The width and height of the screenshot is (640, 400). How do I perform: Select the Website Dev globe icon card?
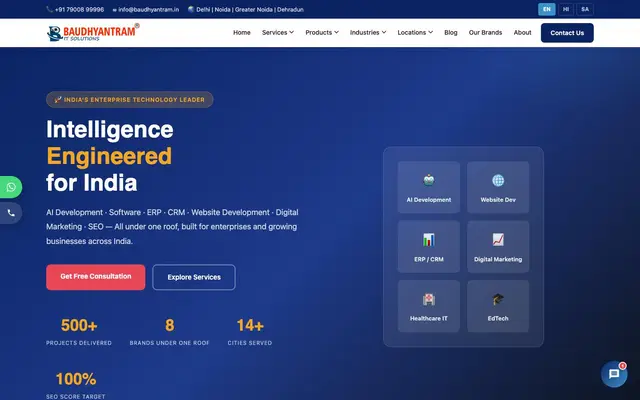[498, 187]
